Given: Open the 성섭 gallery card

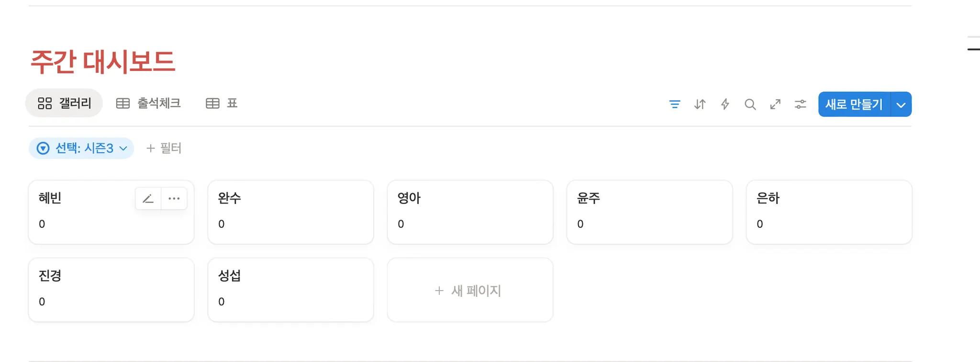Looking at the screenshot, I should (x=290, y=290).
